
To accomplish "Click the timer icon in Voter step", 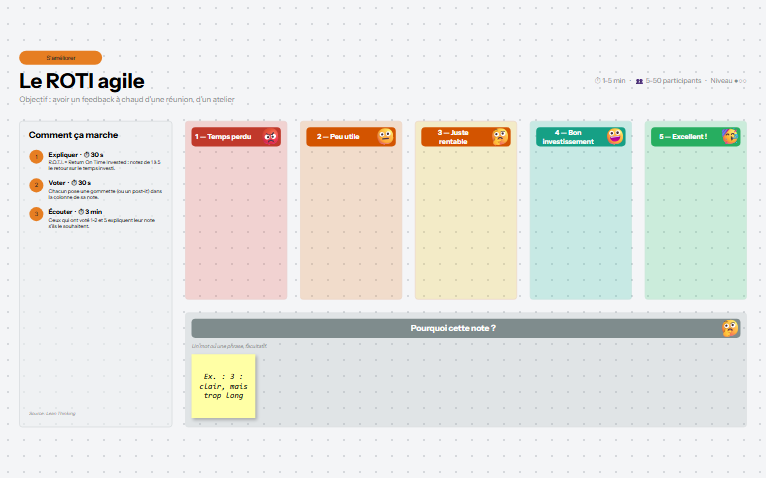I will pos(74,183).
